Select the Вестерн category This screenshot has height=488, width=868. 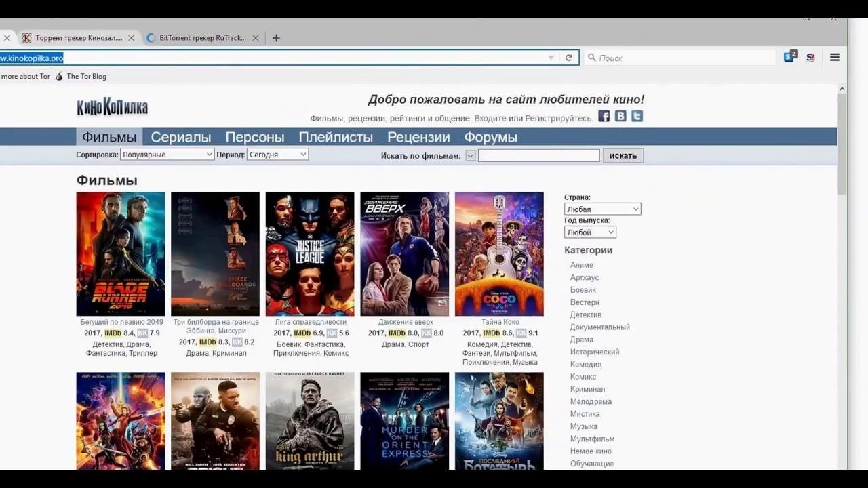pos(585,302)
